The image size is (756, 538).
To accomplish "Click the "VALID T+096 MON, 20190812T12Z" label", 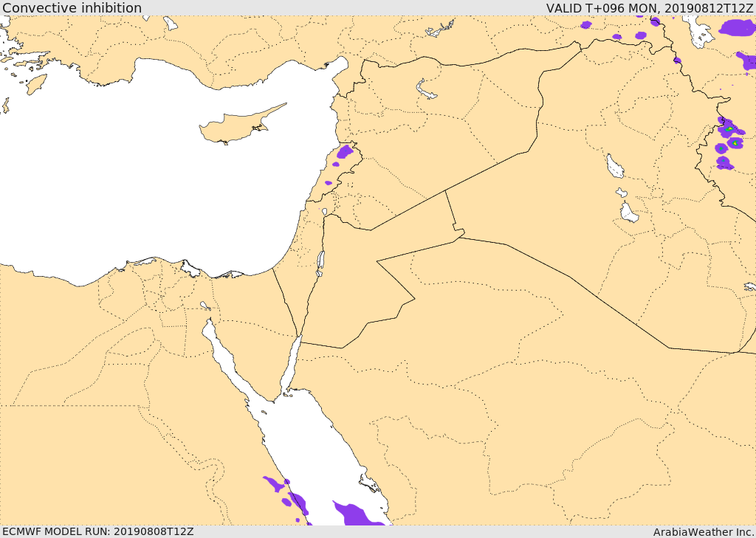I will (x=649, y=8).
